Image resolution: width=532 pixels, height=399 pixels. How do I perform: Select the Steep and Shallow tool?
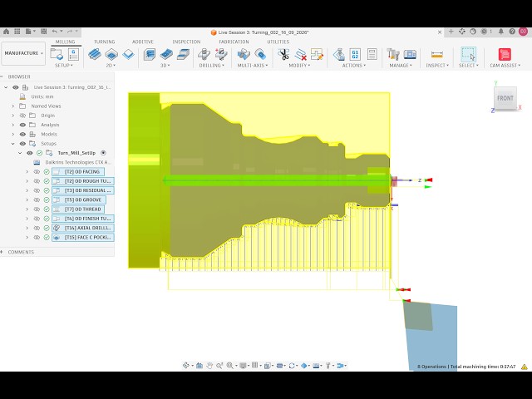pyautogui.click(x=183, y=54)
